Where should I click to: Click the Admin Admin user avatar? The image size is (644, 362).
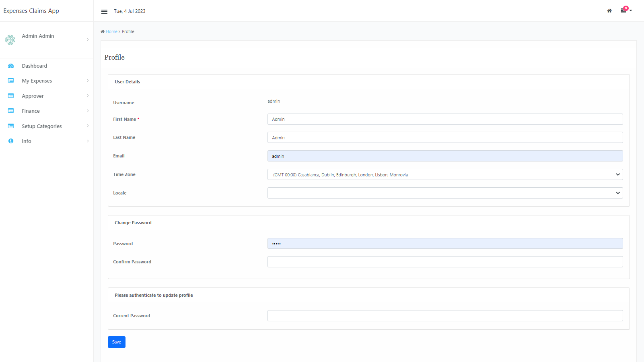pyautogui.click(x=10, y=39)
